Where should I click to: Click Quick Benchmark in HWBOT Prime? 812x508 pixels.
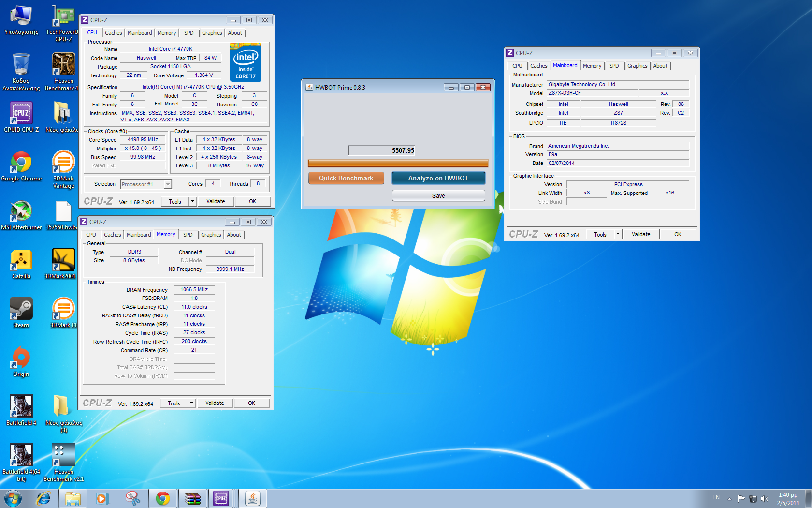coord(346,178)
